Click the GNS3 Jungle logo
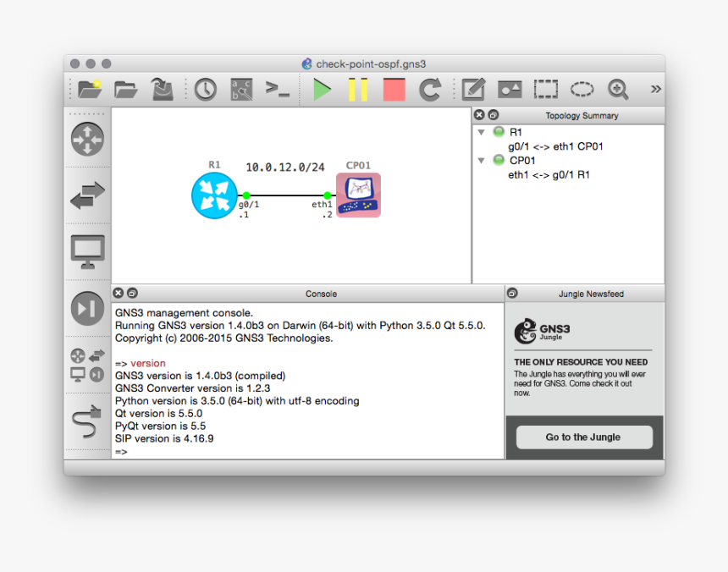 (x=542, y=331)
